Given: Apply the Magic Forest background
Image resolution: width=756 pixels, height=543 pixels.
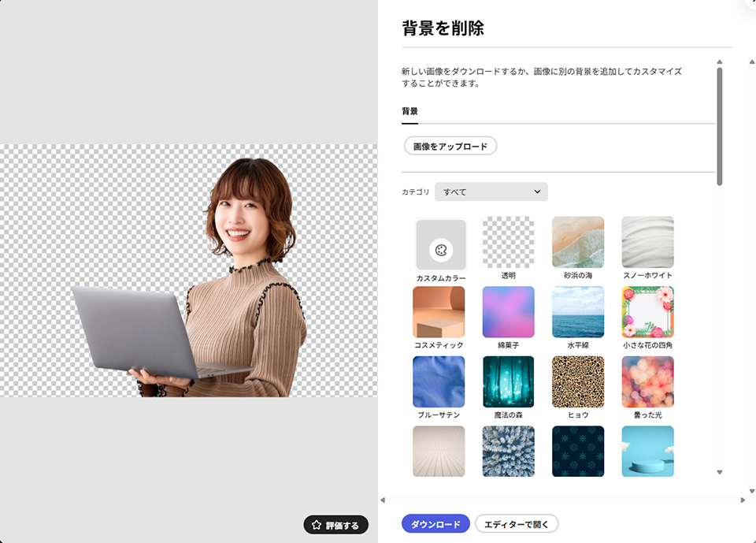Looking at the screenshot, I should click(x=508, y=382).
